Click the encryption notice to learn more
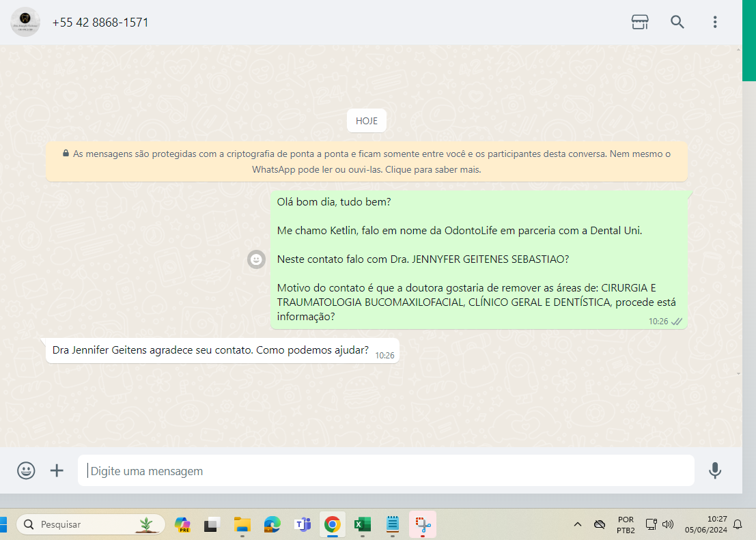 point(366,162)
